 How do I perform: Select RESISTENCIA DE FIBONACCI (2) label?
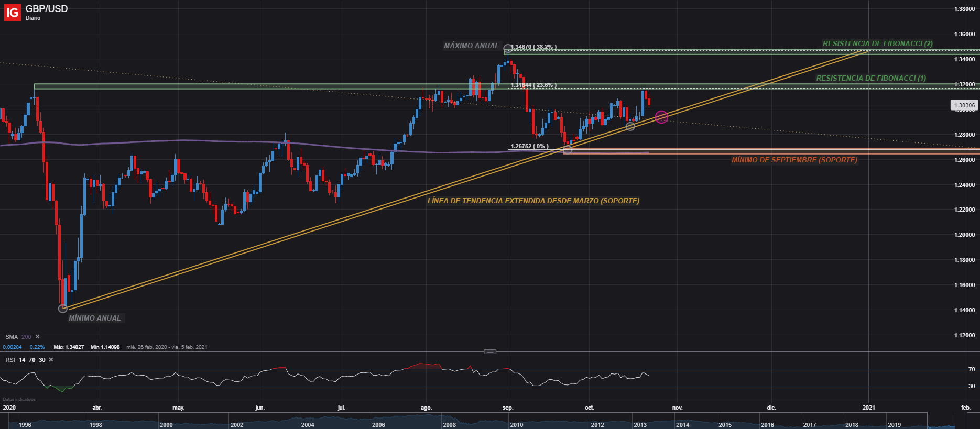click(x=878, y=43)
